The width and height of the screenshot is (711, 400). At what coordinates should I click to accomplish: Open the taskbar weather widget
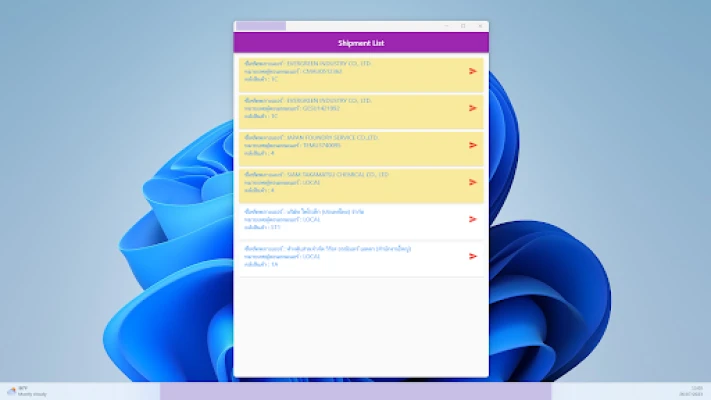27,391
